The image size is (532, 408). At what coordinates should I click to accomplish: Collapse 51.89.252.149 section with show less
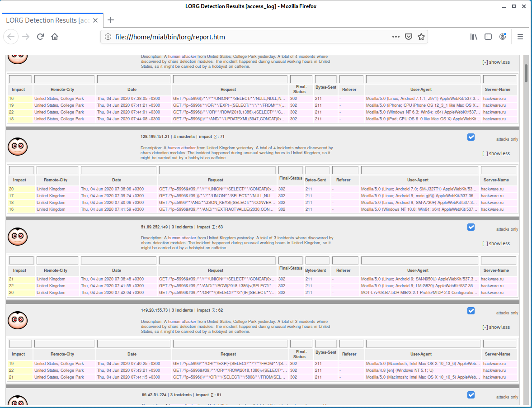496,243
